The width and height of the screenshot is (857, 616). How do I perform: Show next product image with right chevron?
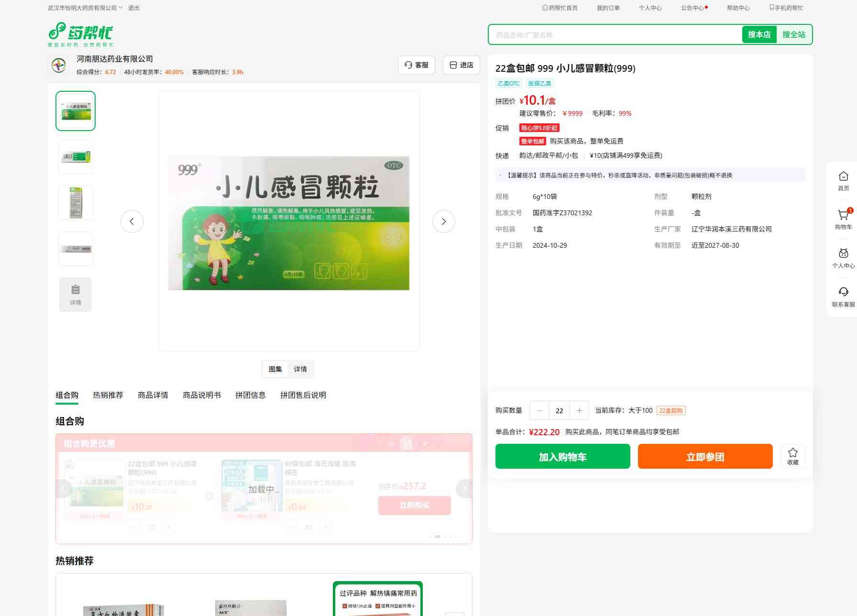pos(443,221)
